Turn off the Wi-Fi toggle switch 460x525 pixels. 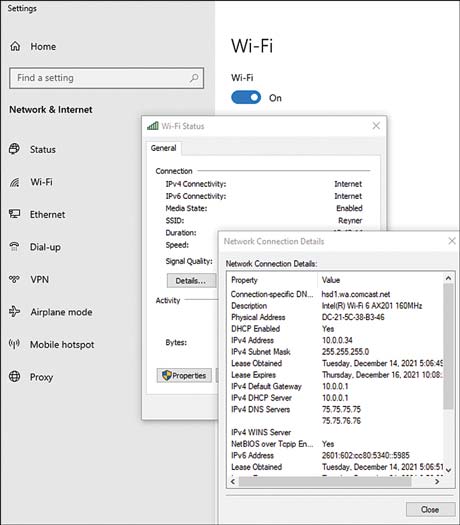(x=246, y=97)
